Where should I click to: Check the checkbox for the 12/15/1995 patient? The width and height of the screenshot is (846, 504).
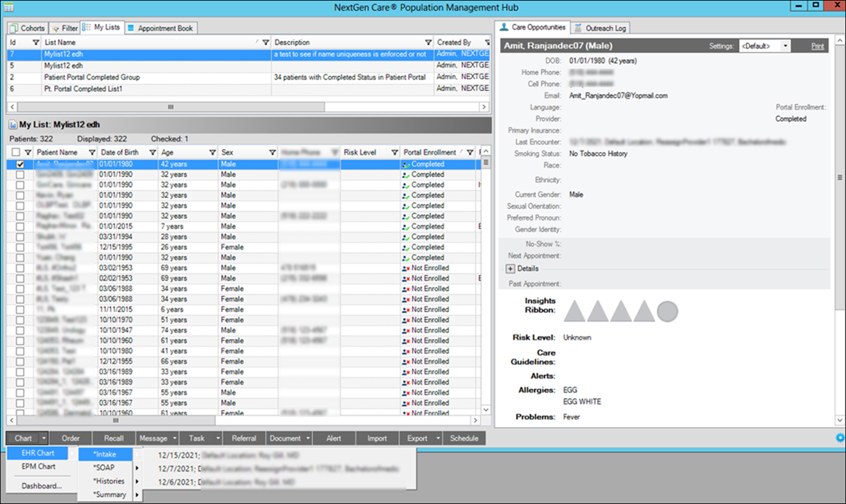point(20,247)
